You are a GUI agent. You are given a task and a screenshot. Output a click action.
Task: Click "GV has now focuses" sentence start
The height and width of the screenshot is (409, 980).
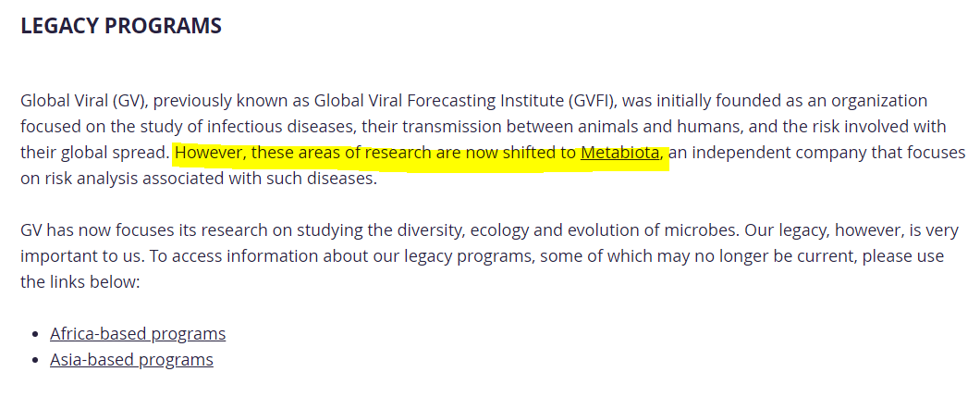[x=91, y=229]
